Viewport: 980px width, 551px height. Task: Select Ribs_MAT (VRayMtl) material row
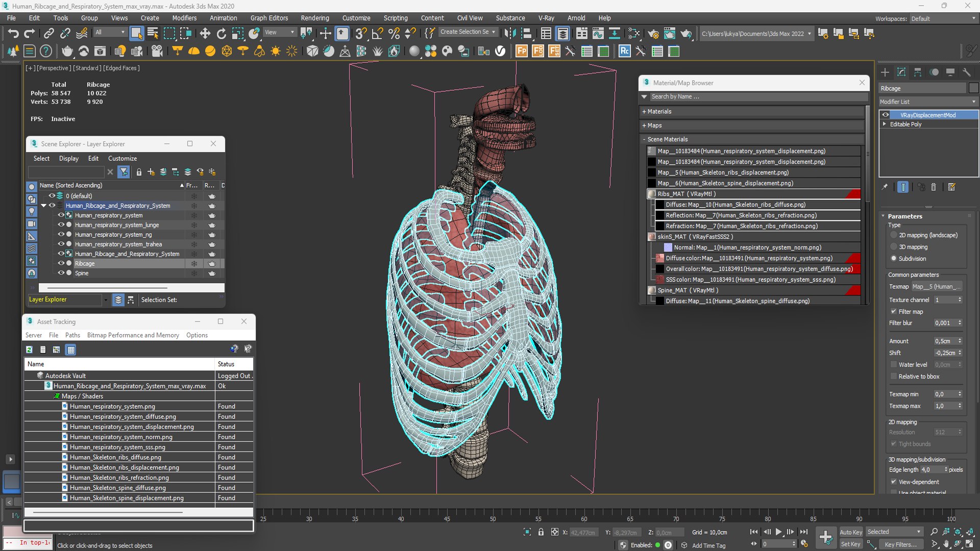754,194
